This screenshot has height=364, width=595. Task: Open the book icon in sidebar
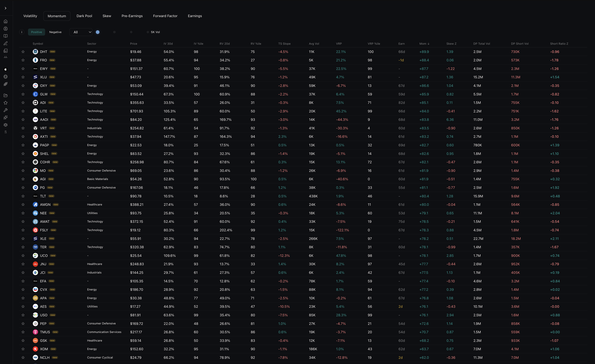pyautogui.click(x=6, y=36)
